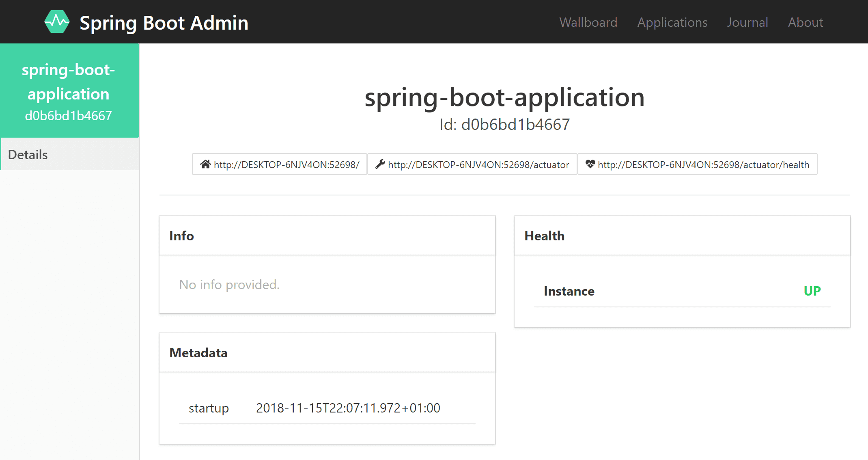Go to the Applications menu item
The height and width of the screenshot is (460, 868).
[672, 22]
